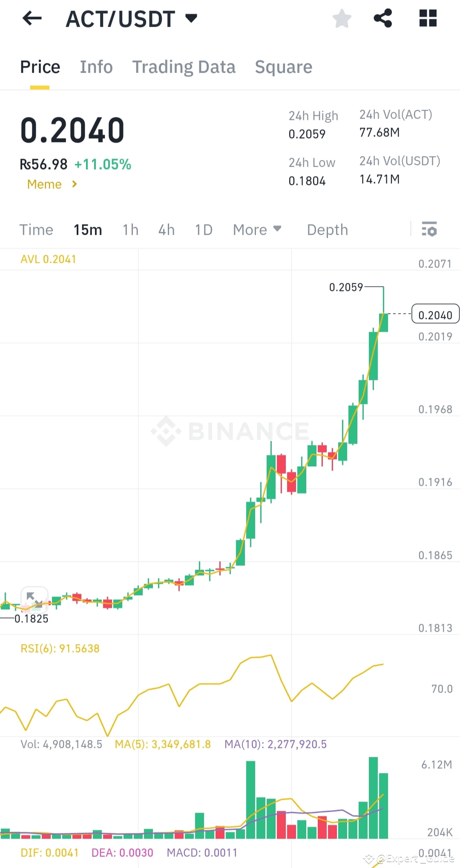Open the More timeframe dropdown
The image size is (460, 868).
click(x=257, y=230)
